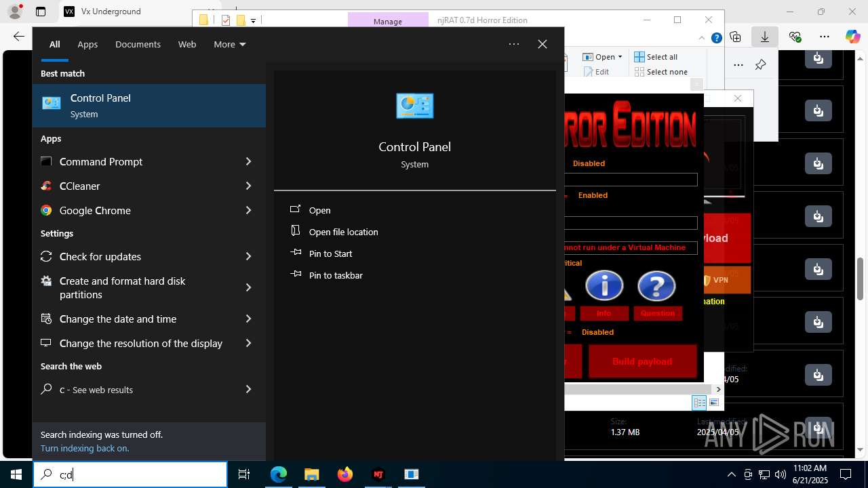This screenshot has width=868, height=488.
Task: Switch to Manage ribbon tab in Explorer
Action: click(x=388, y=21)
